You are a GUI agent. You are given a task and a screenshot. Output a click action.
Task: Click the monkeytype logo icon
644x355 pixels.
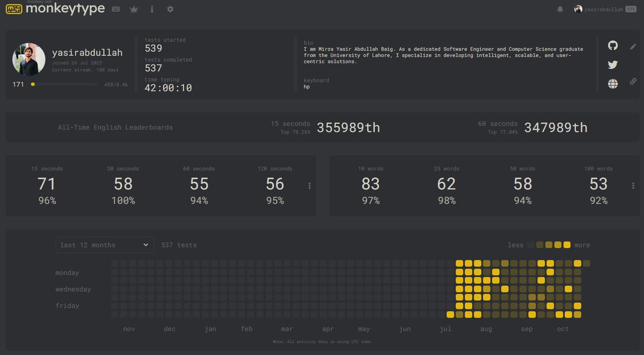(14, 9)
